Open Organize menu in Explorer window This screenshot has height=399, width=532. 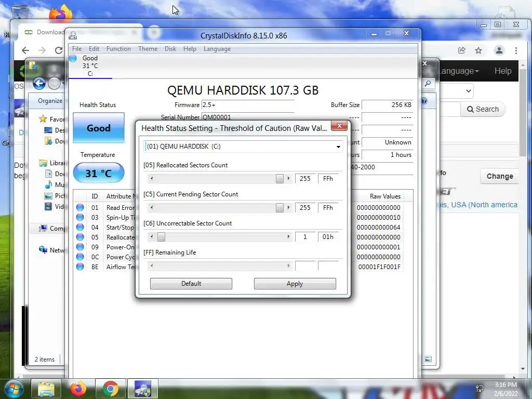[50, 101]
